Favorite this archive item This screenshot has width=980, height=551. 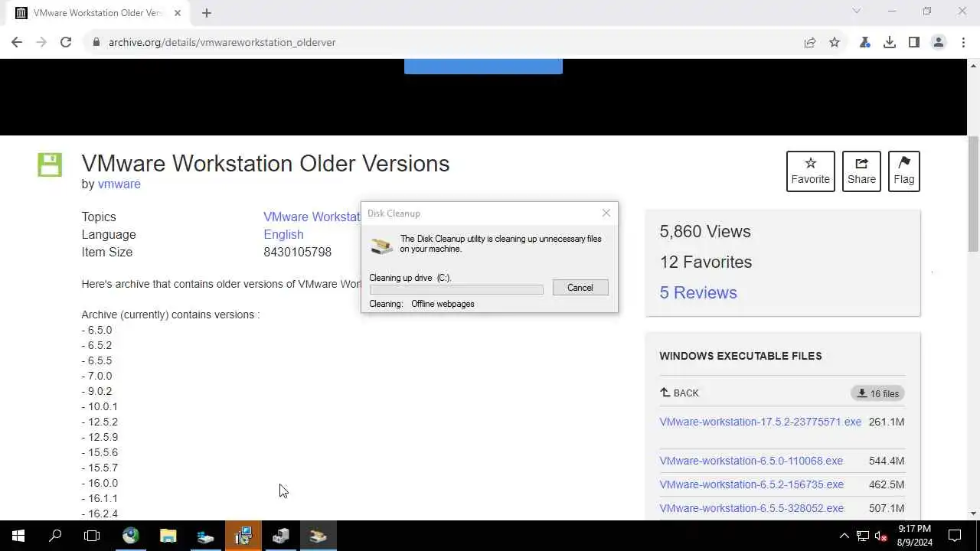[810, 171]
